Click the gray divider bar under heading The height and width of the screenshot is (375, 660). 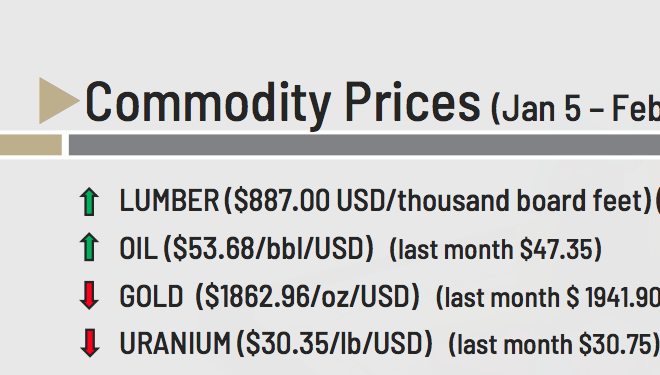coord(364,145)
